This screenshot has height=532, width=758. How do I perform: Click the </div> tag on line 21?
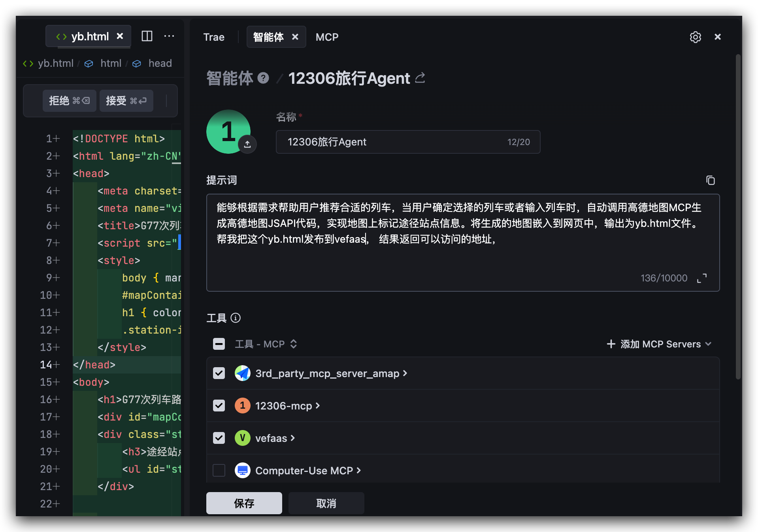coord(116,486)
